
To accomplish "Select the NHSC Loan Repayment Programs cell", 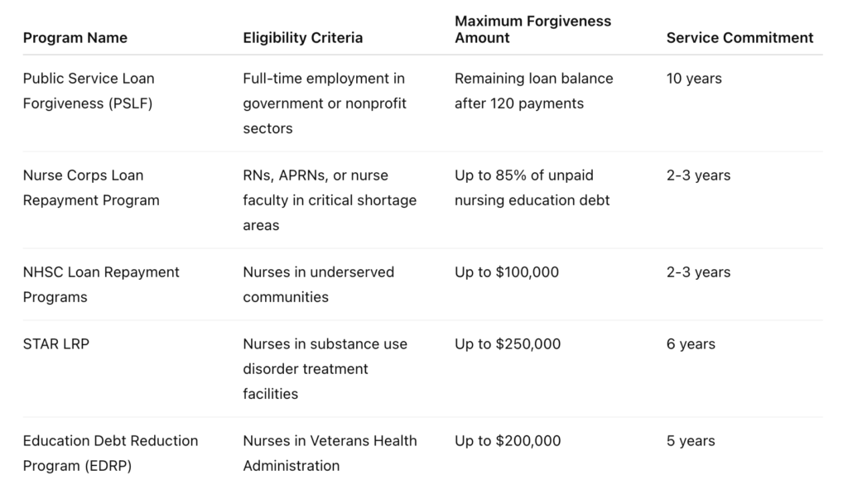I will click(101, 284).
